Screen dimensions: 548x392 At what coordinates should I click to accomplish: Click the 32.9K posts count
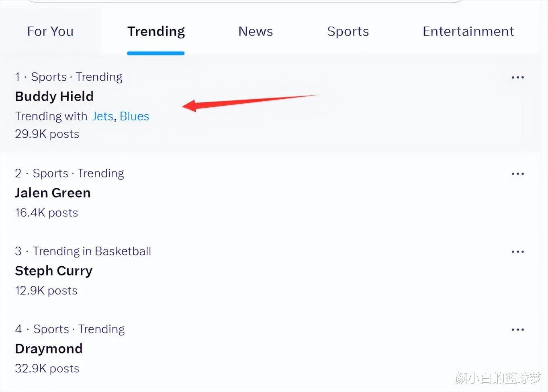point(47,369)
